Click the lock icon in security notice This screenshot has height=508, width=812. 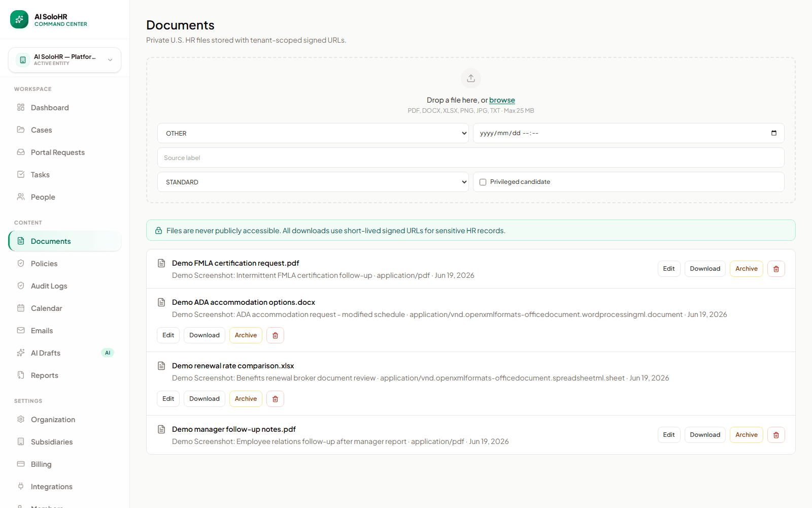pyautogui.click(x=159, y=231)
